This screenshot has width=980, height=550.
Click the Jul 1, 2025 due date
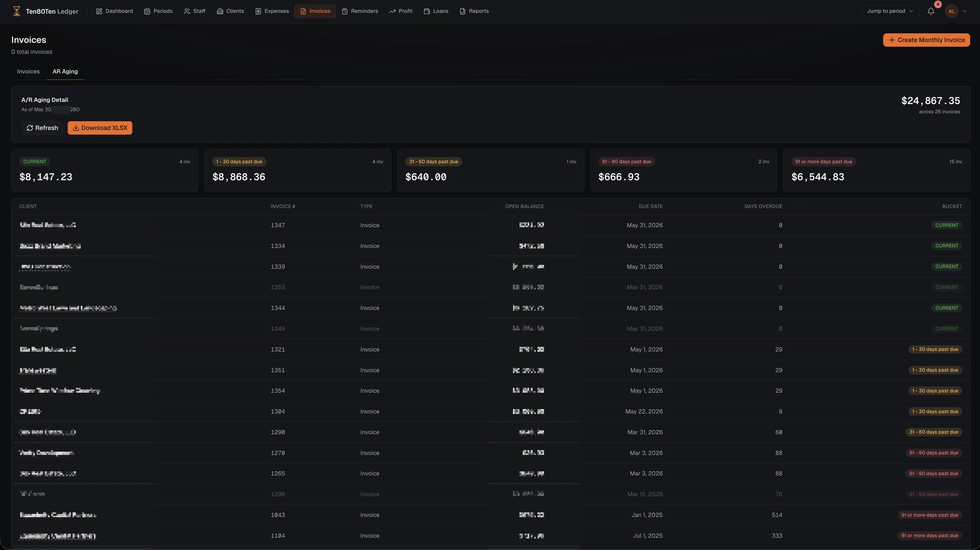pos(648,536)
